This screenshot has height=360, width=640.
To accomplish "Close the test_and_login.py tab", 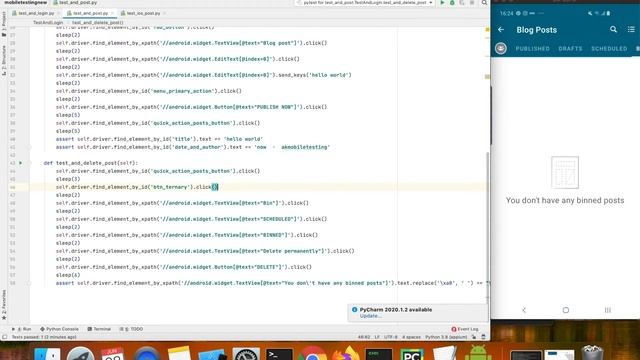I will point(58,13).
